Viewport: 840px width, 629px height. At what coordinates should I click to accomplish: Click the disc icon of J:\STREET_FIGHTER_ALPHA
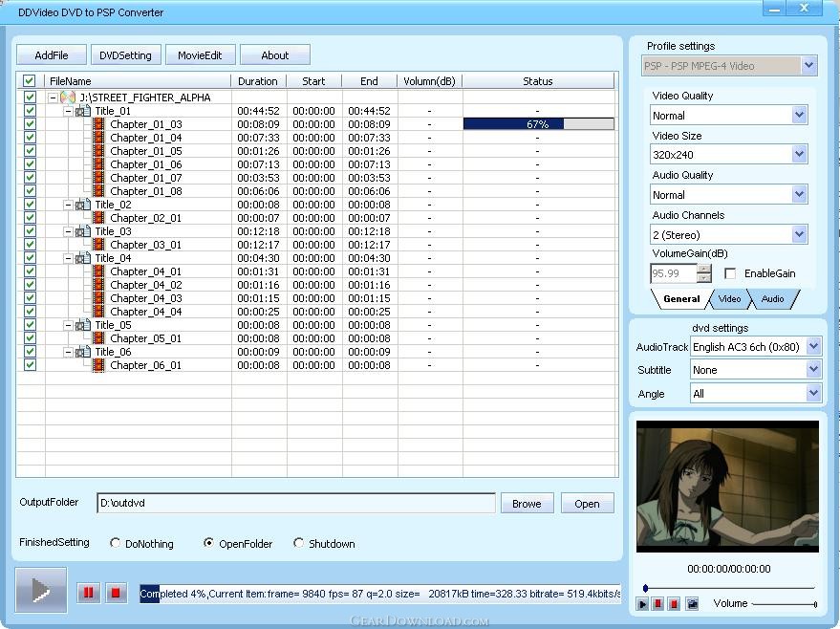click(68, 98)
